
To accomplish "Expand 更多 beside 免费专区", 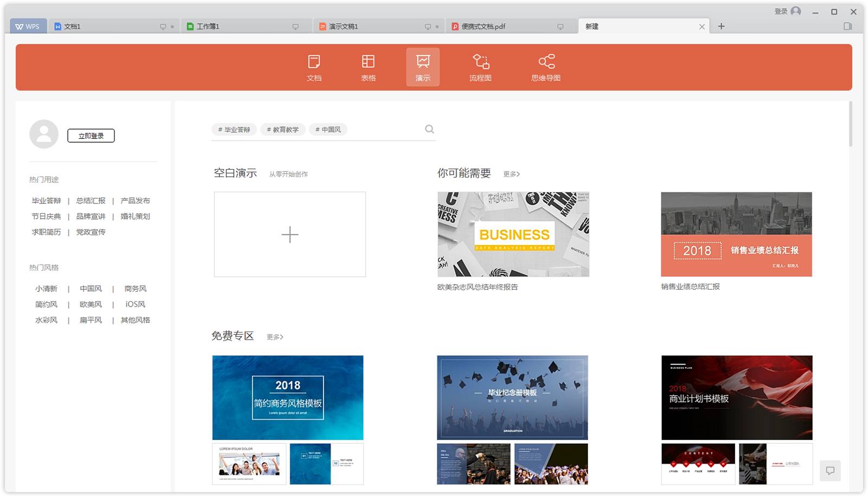I will coord(275,337).
